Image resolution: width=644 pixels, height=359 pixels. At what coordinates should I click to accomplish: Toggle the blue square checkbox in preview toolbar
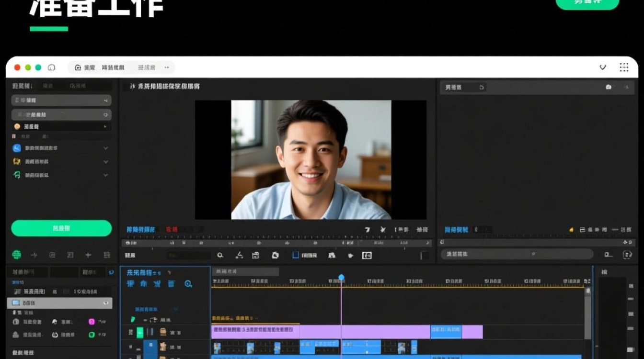[295, 256]
